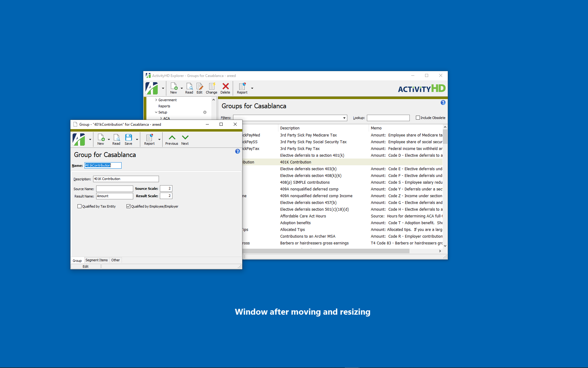Click the Change icon in Explorer toolbar
The width and height of the screenshot is (588, 368).
point(212,86)
